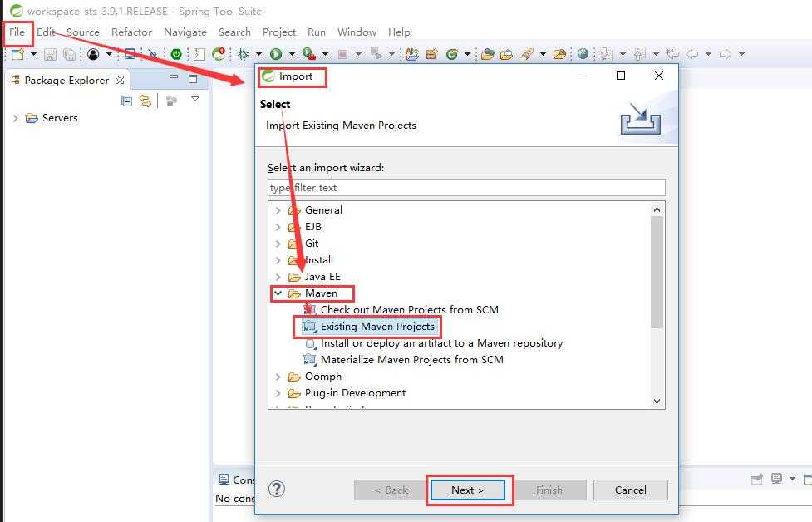Open Package Explorer View Menu triangle

[195, 98]
